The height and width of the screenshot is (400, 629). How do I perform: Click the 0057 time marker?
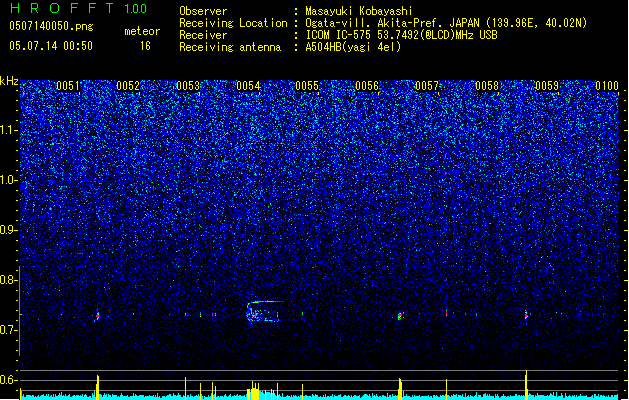pyautogui.click(x=427, y=86)
